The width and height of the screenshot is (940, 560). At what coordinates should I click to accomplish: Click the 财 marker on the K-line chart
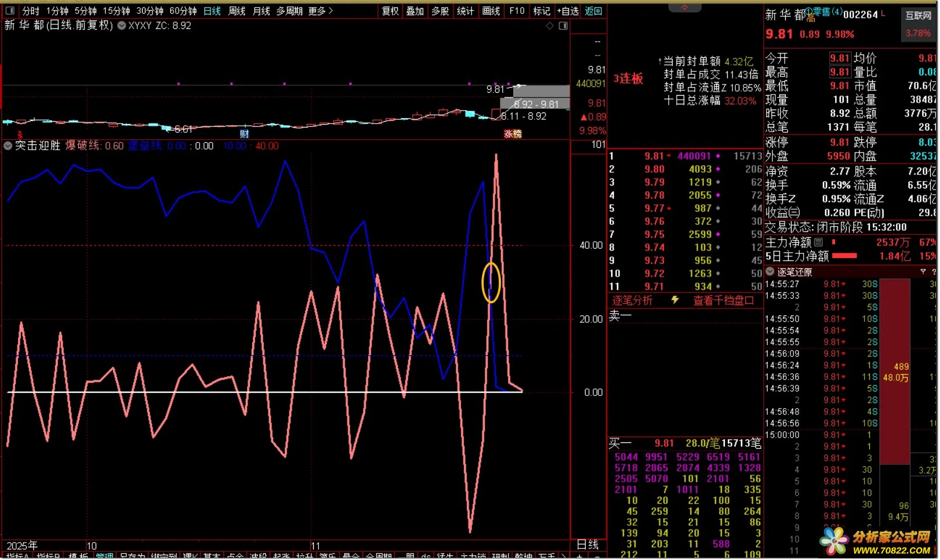click(244, 134)
